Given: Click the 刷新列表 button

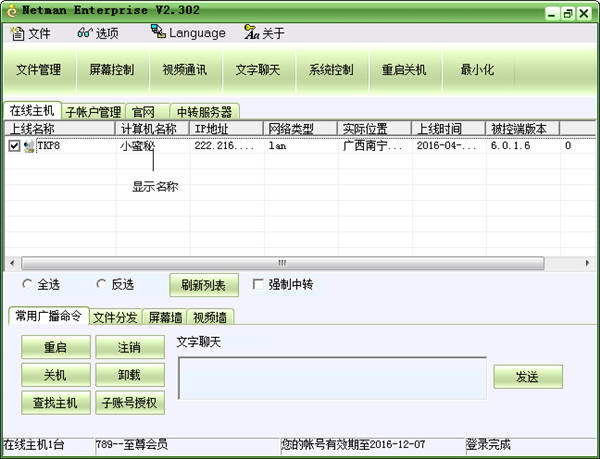Looking at the screenshot, I should 204,285.
